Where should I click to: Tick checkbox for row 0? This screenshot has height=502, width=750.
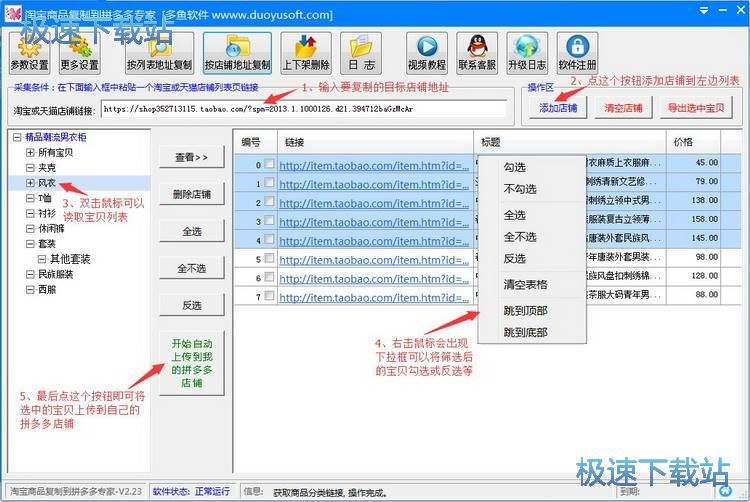269,164
